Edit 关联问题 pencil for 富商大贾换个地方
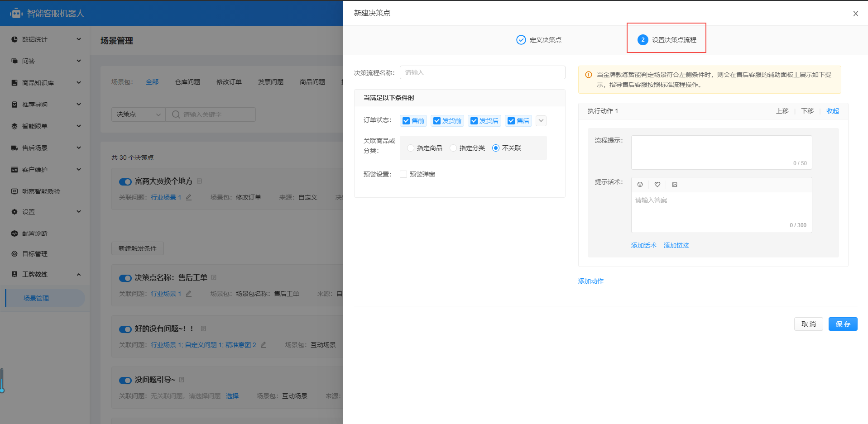 coord(189,197)
